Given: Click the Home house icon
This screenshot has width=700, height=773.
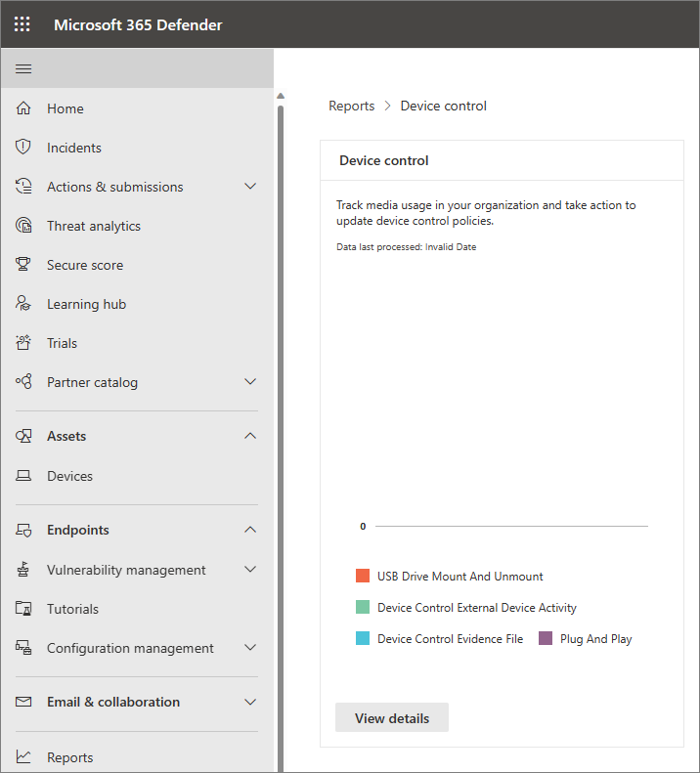Looking at the screenshot, I should tap(23, 107).
